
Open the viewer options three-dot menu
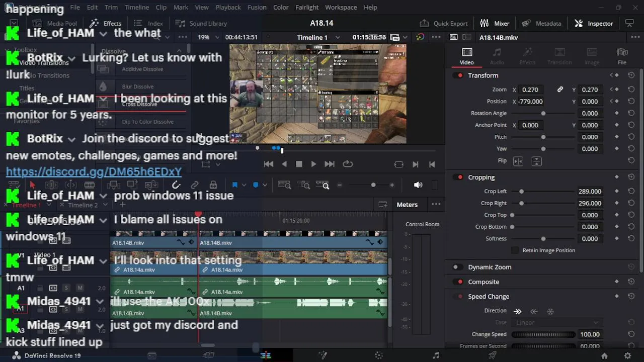pos(436,37)
